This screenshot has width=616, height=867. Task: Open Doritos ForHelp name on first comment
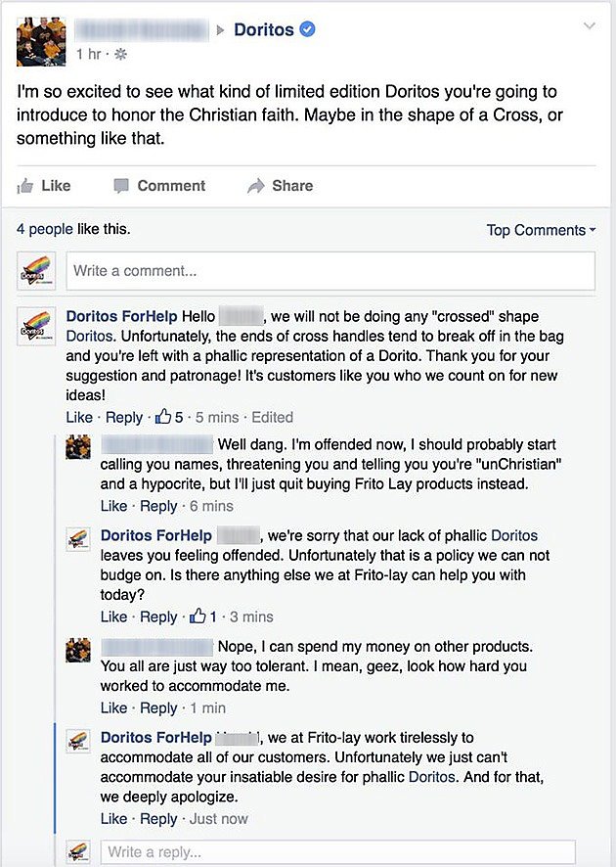(x=121, y=316)
